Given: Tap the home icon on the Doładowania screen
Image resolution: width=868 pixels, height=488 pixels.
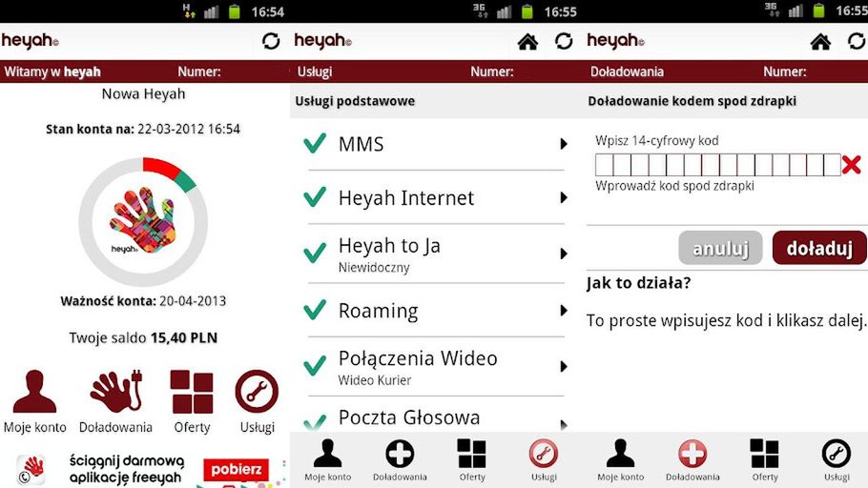Looking at the screenshot, I should (820, 42).
